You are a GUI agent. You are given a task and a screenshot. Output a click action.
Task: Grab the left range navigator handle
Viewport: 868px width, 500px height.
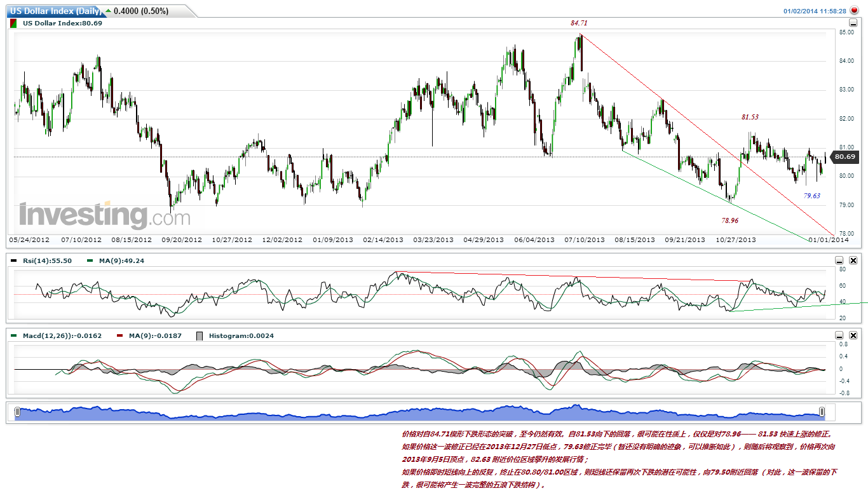[x=17, y=412]
